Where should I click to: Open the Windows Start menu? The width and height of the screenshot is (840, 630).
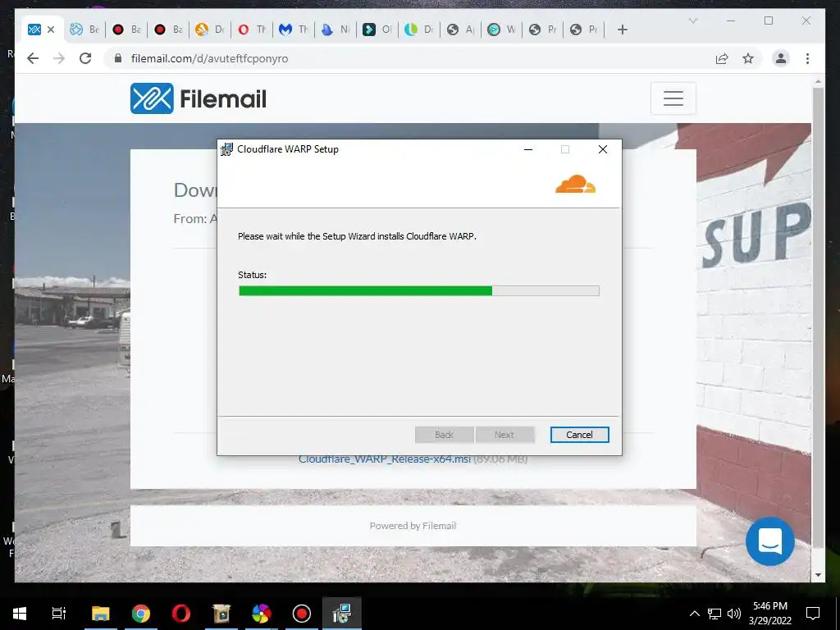[20, 614]
